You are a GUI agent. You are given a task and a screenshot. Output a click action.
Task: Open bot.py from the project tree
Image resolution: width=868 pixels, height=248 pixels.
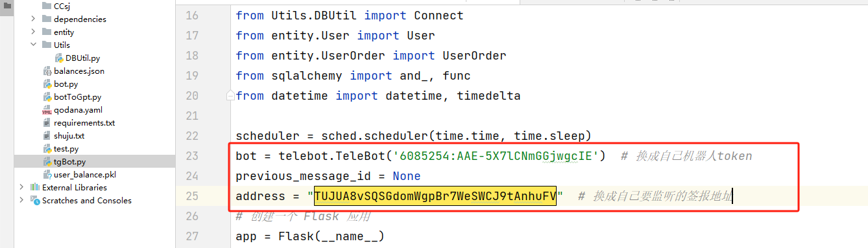pos(66,84)
